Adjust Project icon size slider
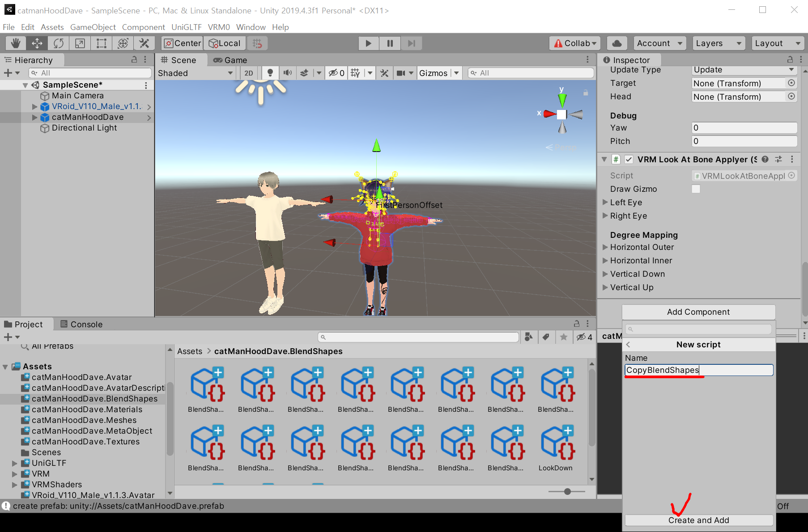The height and width of the screenshot is (532, 808). pos(567,491)
